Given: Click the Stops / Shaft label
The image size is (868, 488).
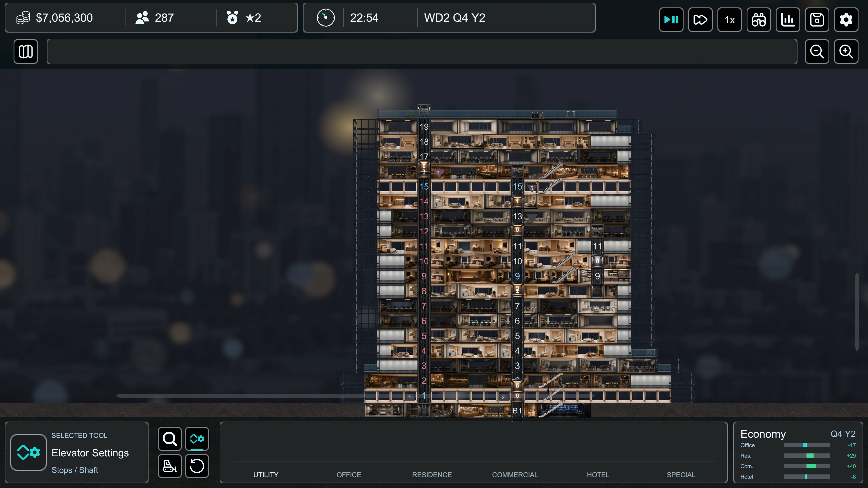Looking at the screenshot, I should click(x=75, y=470).
